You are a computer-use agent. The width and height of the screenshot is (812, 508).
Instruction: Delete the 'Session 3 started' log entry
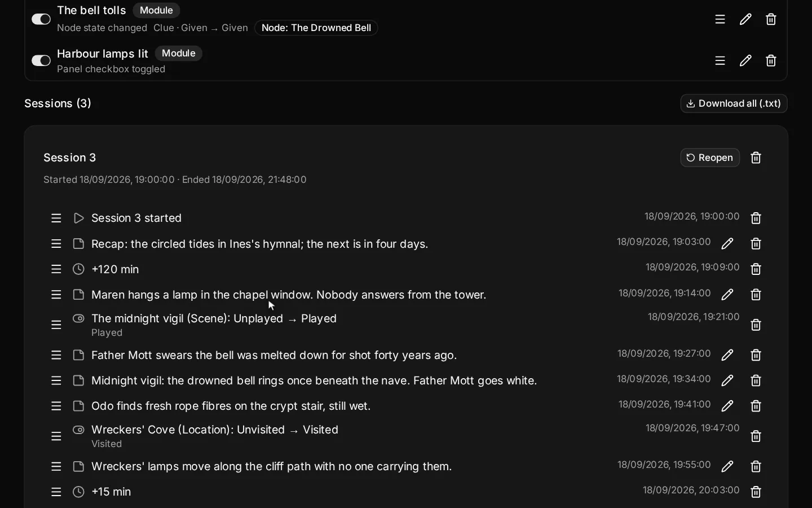(x=757, y=218)
